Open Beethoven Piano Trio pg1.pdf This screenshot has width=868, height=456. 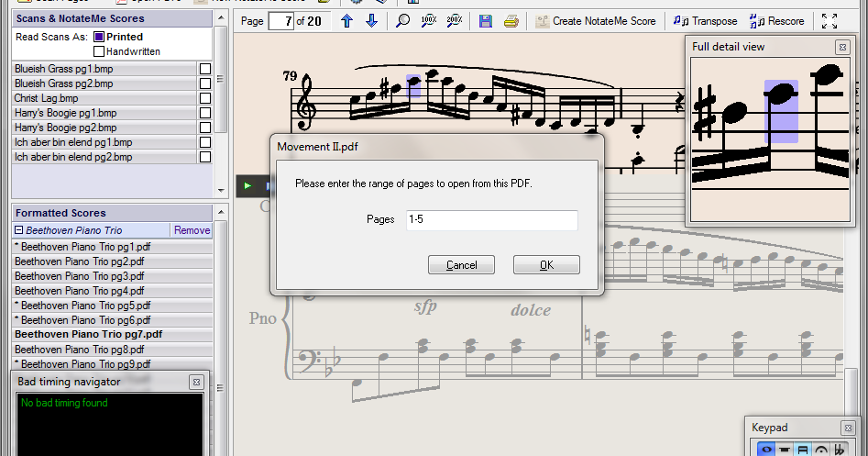pyautogui.click(x=113, y=247)
